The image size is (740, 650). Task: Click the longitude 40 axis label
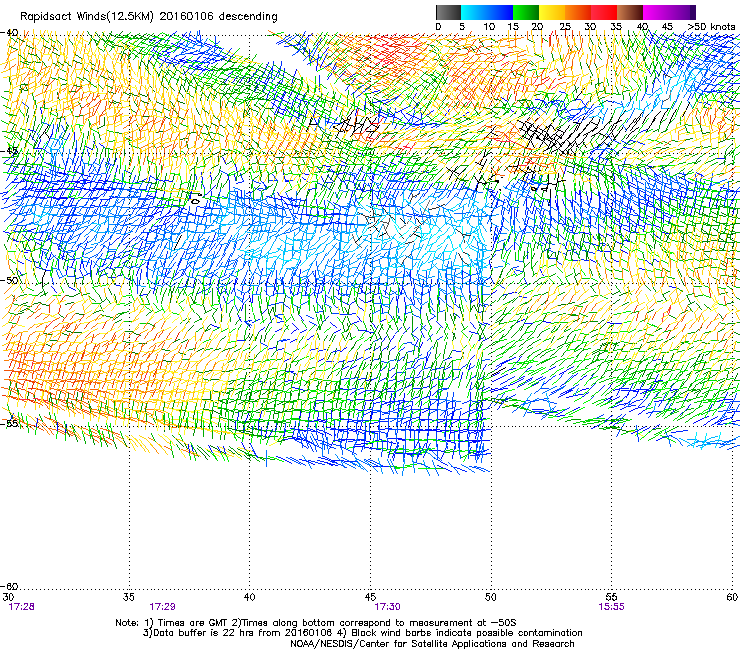point(250,597)
